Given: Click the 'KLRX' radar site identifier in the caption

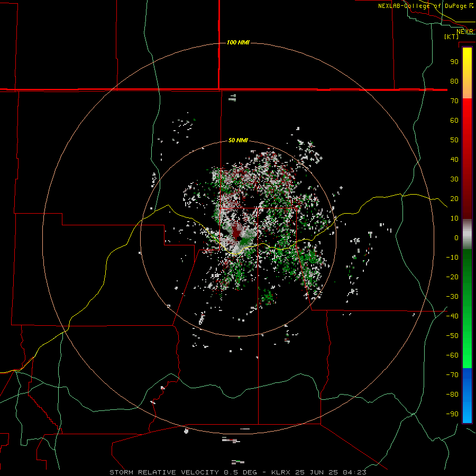Looking at the screenshot, I should [x=281, y=472].
